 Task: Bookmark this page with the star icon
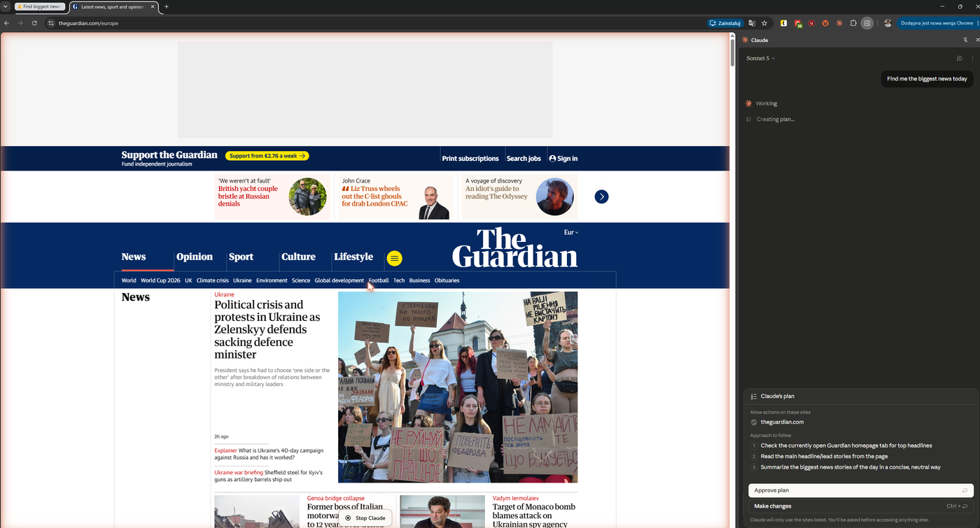tap(764, 23)
